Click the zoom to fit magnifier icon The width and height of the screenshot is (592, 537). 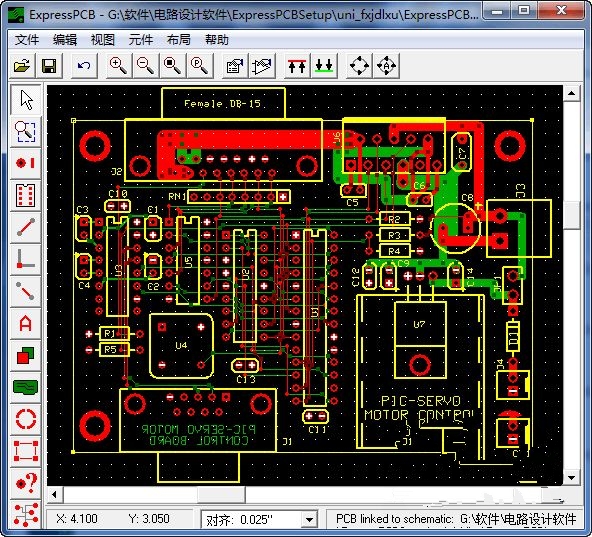(173, 66)
